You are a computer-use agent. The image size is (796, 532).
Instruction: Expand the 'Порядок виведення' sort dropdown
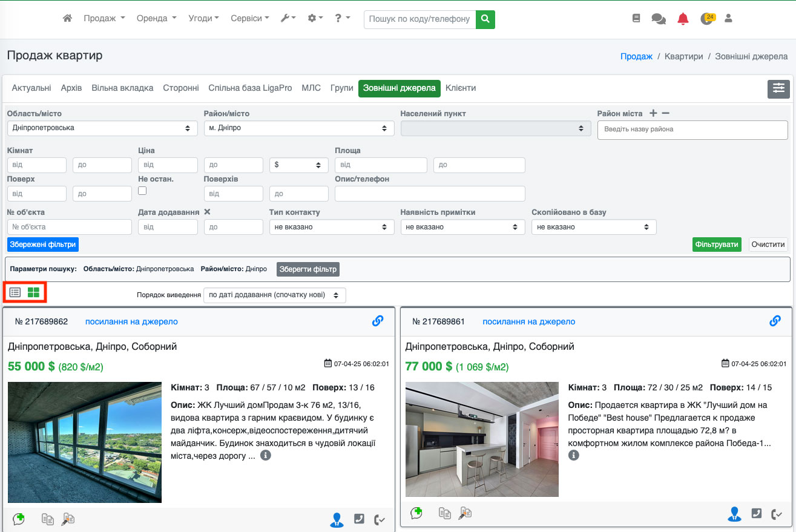click(x=275, y=295)
